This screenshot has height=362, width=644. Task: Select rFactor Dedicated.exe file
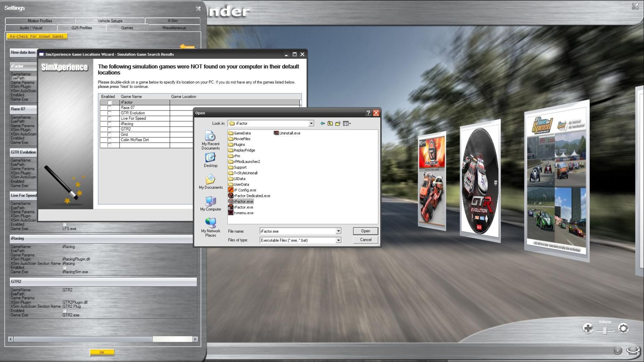tap(249, 196)
